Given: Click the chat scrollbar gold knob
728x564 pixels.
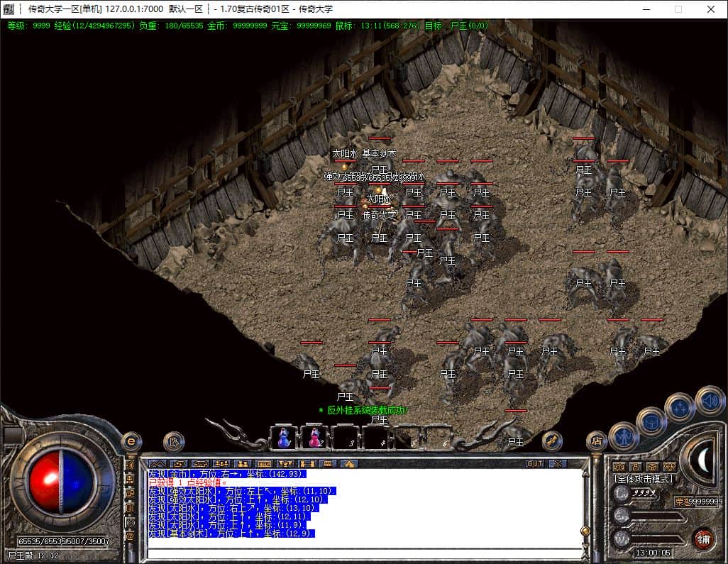Looking at the screenshot, I should point(586,531).
